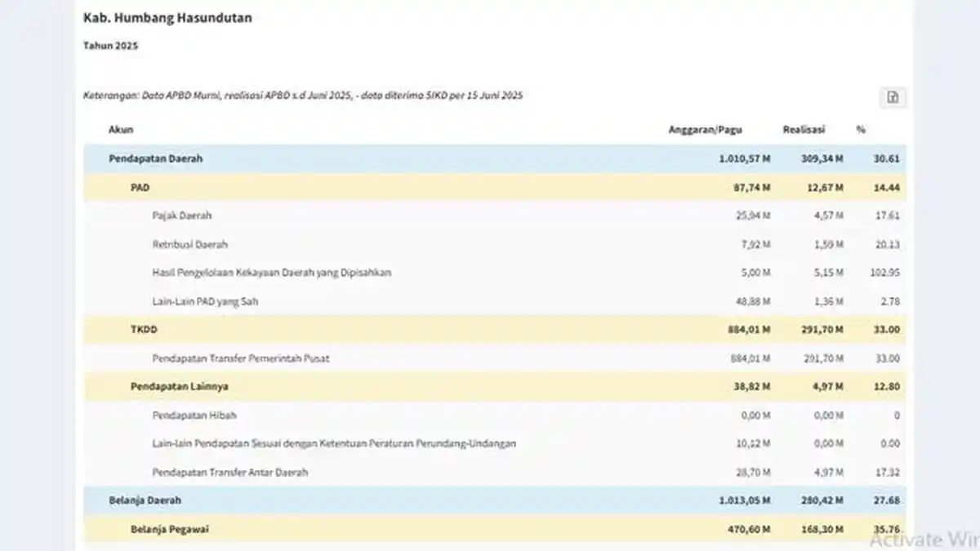The width and height of the screenshot is (980, 551).
Task: Click the 1,36 M realization value
Action: pos(828,301)
